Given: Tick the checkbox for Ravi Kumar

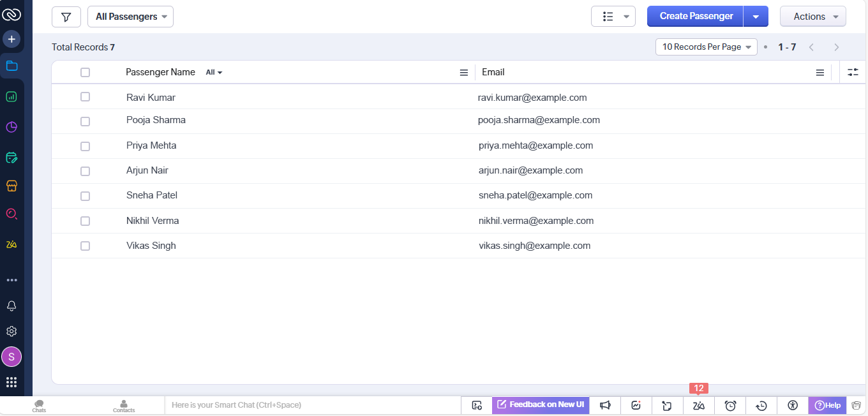Looking at the screenshot, I should 85,97.
